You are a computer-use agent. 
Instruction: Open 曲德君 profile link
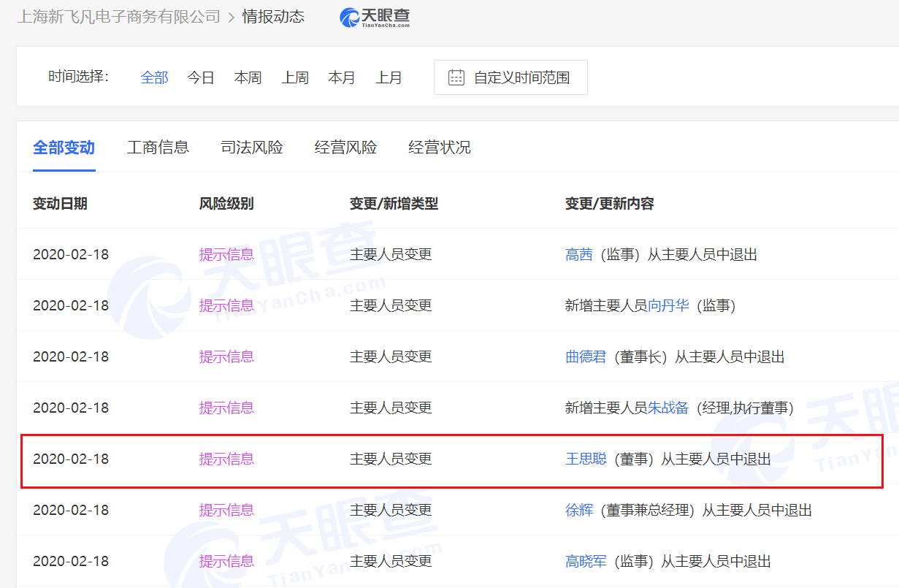(x=586, y=357)
